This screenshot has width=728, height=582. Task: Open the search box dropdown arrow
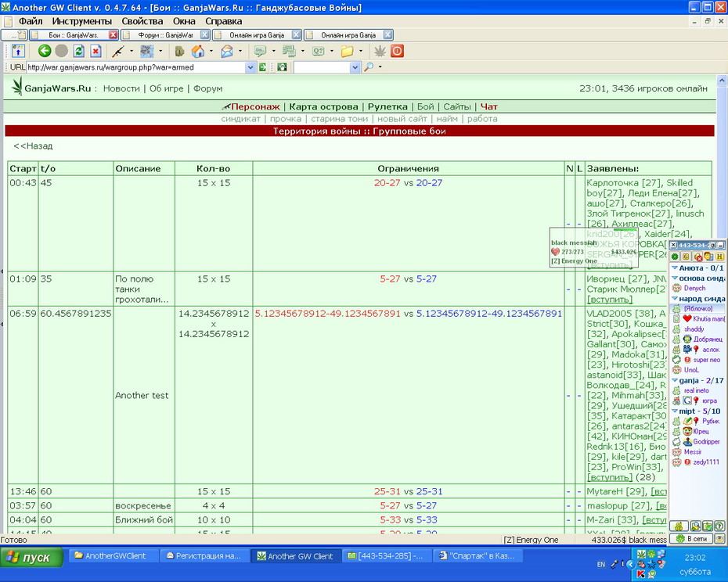[x=355, y=67]
